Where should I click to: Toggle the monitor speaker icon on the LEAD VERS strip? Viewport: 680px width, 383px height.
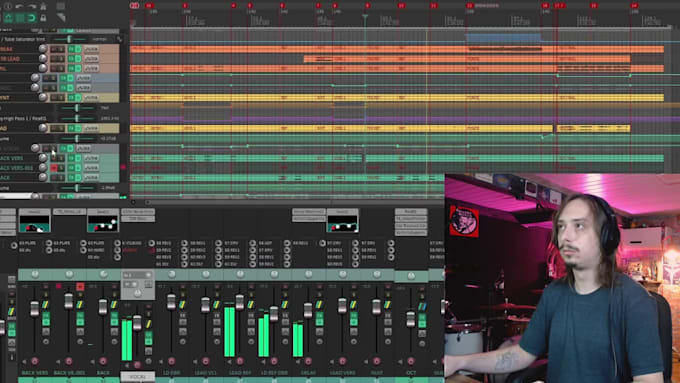(x=332, y=361)
